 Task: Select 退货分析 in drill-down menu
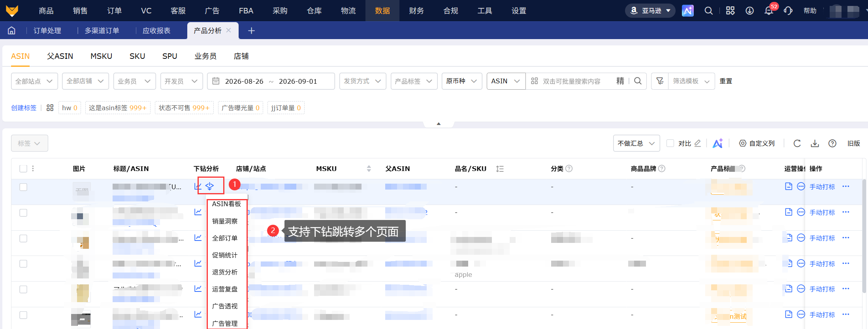(225, 272)
